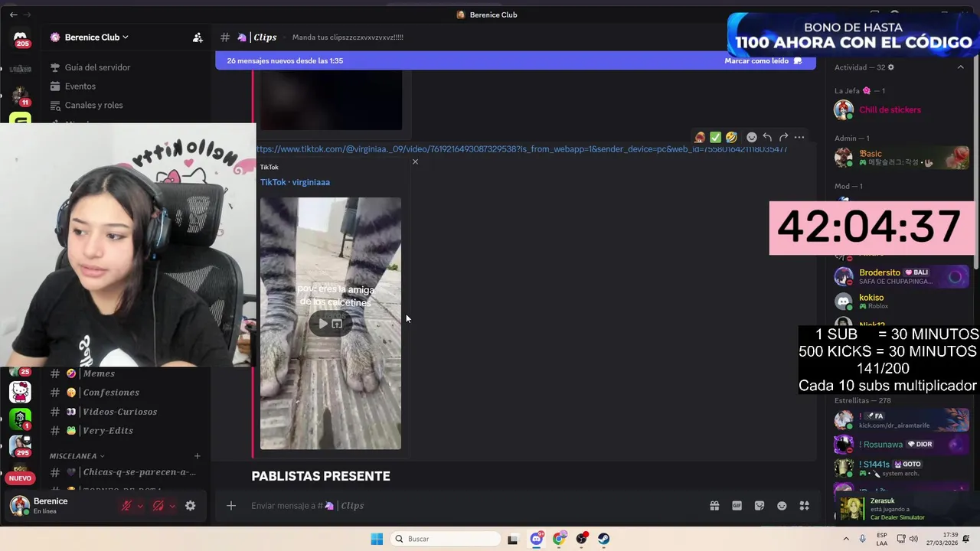Open Discord direct messages home icon
This screenshot has width=980, height=551.
point(21,37)
